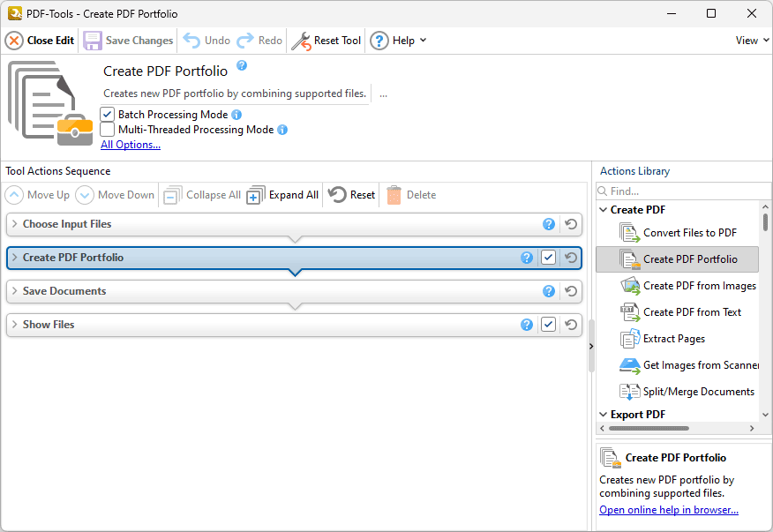This screenshot has height=532, width=773.
Task: Open the All Options link
Action: coord(131,145)
